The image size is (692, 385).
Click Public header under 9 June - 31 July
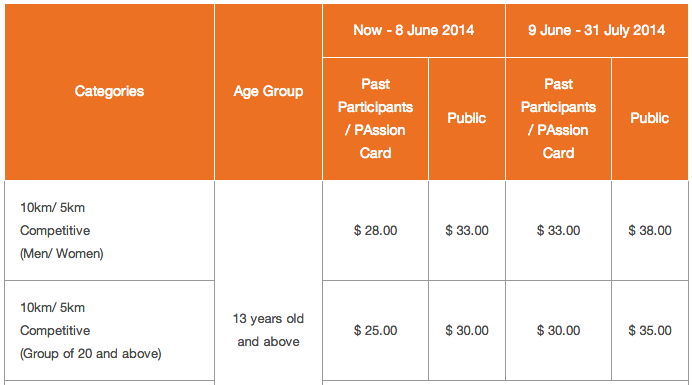pyautogui.click(x=650, y=118)
